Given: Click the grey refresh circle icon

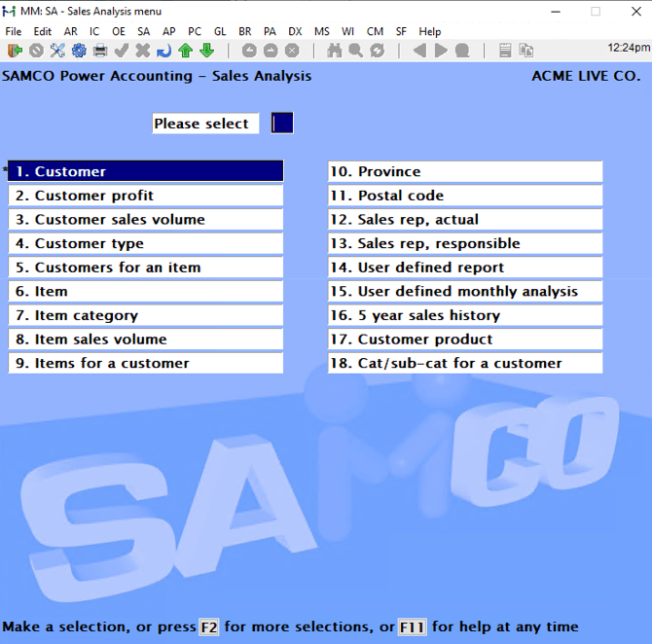Looking at the screenshot, I should (378, 51).
